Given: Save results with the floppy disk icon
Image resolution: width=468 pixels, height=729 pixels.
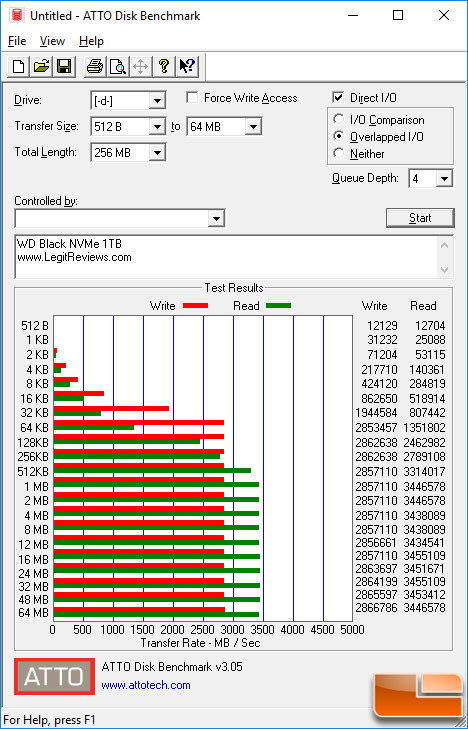Looking at the screenshot, I should [x=64, y=66].
